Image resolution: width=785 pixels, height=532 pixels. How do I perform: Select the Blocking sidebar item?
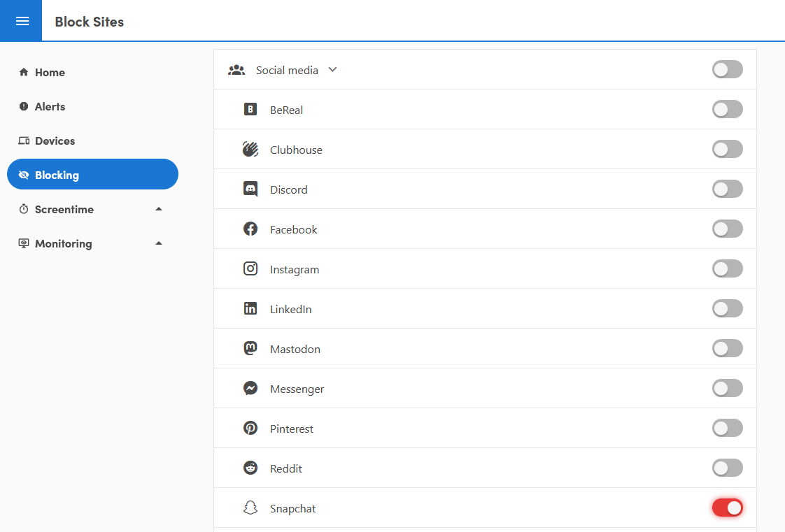pyautogui.click(x=92, y=174)
